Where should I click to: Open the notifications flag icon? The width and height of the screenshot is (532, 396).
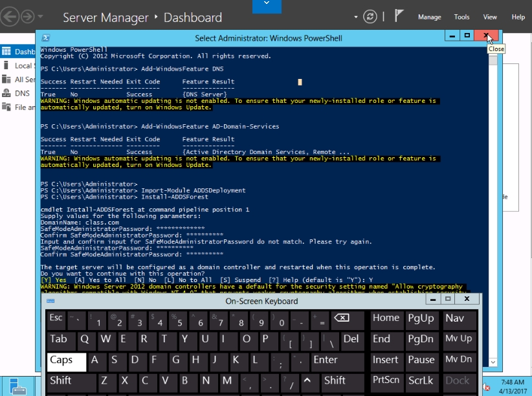click(x=399, y=17)
